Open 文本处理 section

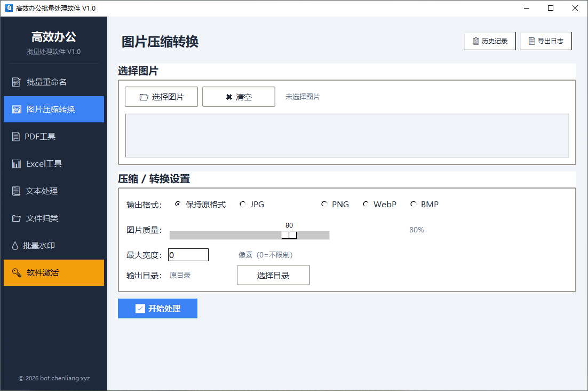tap(54, 191)
